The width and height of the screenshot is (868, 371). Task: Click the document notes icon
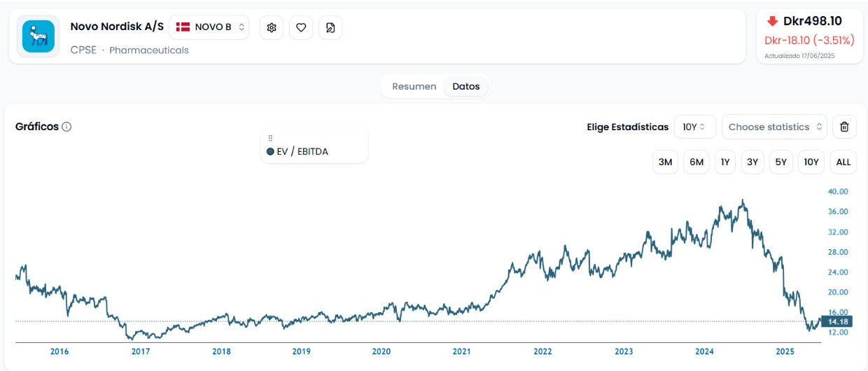pyautogui.click(x=330, y=27)
